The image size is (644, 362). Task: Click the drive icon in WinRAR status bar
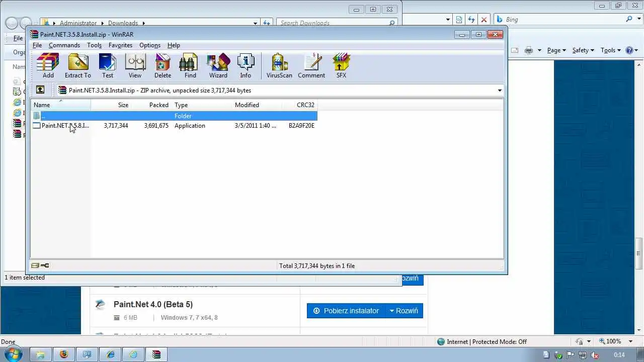35,265
